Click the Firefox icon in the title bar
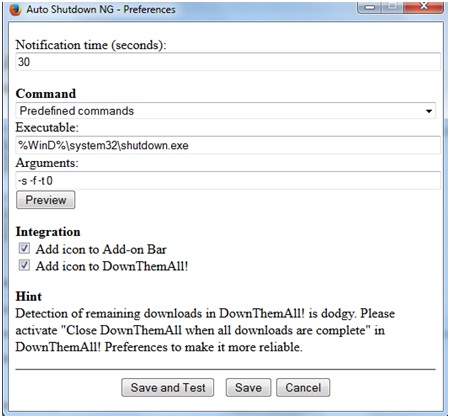 pos(16,9)
